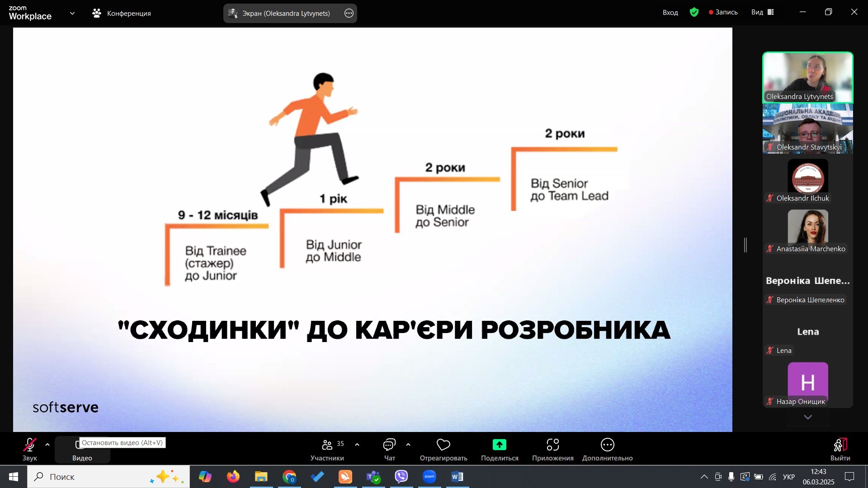Viewport: 868px width, 488px height.
Task: Click the Leave meeting icon
Action: 840,445
